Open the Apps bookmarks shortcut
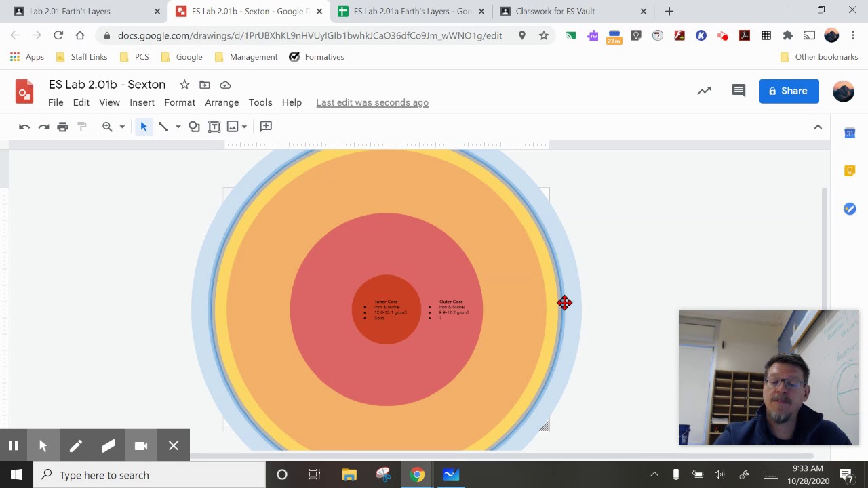This screenshot has height=488, width=868. click(28, 57)
